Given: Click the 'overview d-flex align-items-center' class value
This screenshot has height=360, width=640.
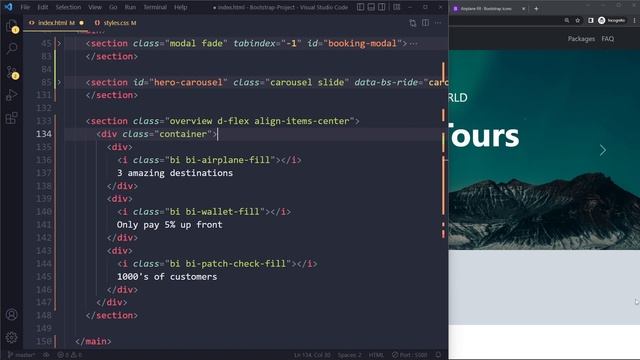Looking at the screenshot, I should [x=260, y=121].
